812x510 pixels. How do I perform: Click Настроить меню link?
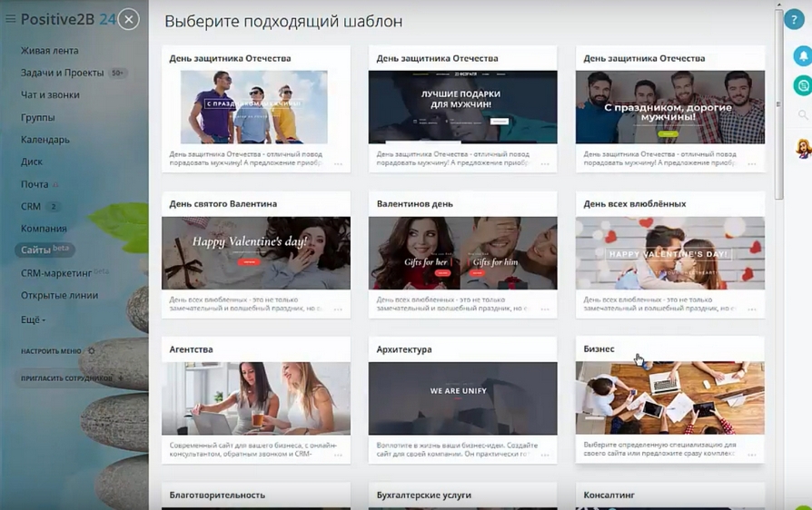pos(51,351)
